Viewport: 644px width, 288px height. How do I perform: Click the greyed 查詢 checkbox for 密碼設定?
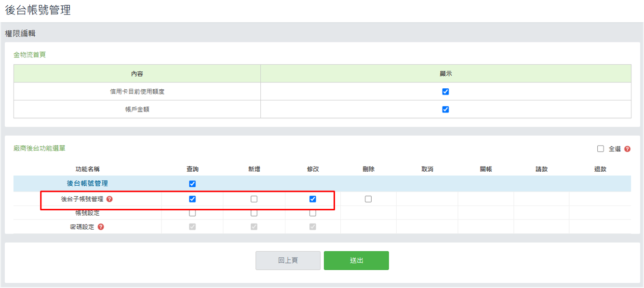pos(192,227)
